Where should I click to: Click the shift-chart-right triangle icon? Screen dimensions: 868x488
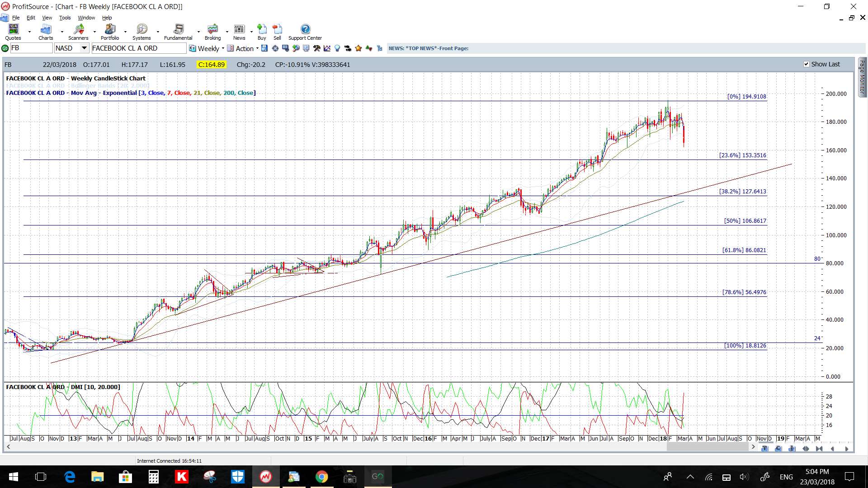click(x=847, y=449)
